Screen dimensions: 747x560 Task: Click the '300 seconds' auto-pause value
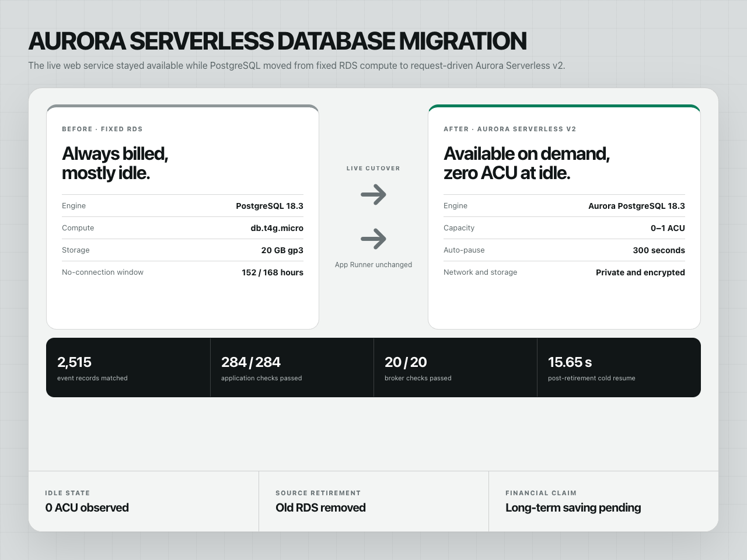click(x=659, y=250)
